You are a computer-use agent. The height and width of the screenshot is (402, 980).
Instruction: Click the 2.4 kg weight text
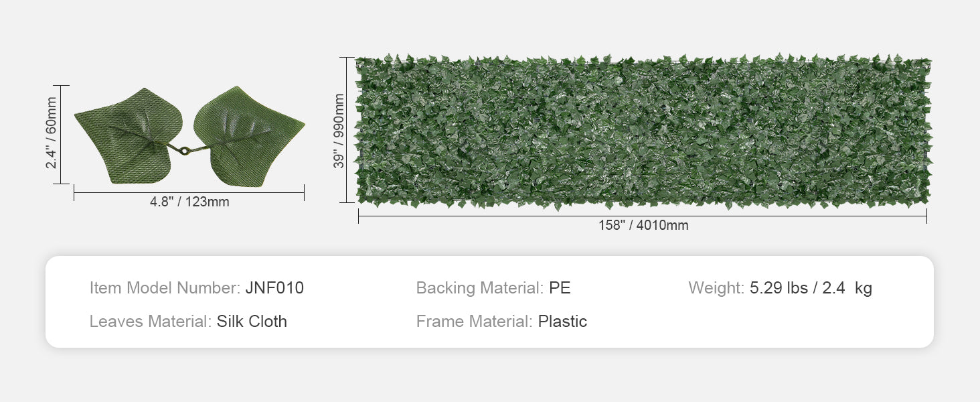[x=846, y=288]
